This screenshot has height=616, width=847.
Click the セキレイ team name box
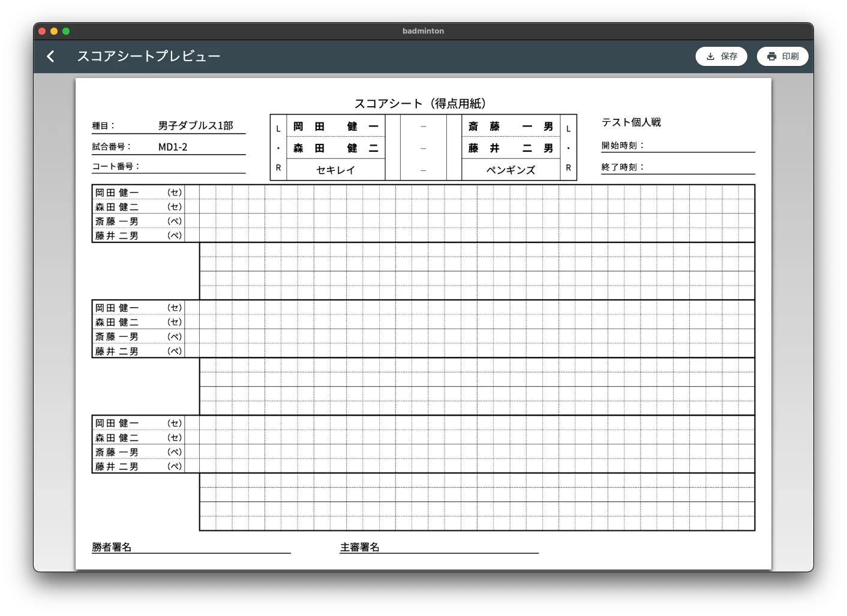(336, 170)
